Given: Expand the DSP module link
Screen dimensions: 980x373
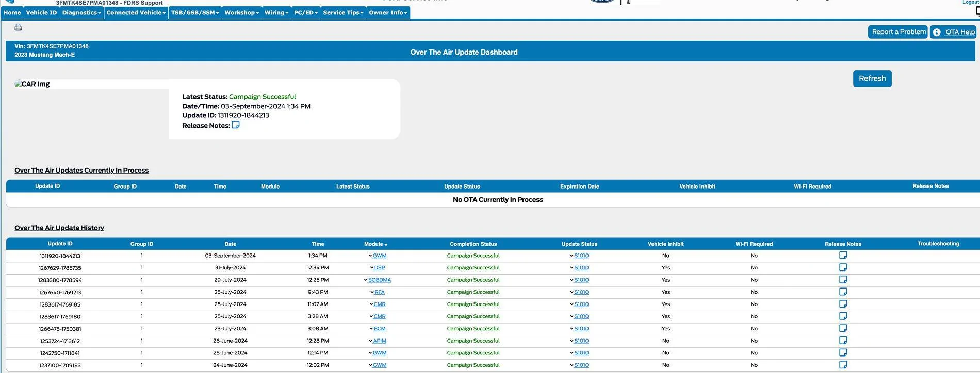Looking at the screenshot, I should [x=378, y=268].
